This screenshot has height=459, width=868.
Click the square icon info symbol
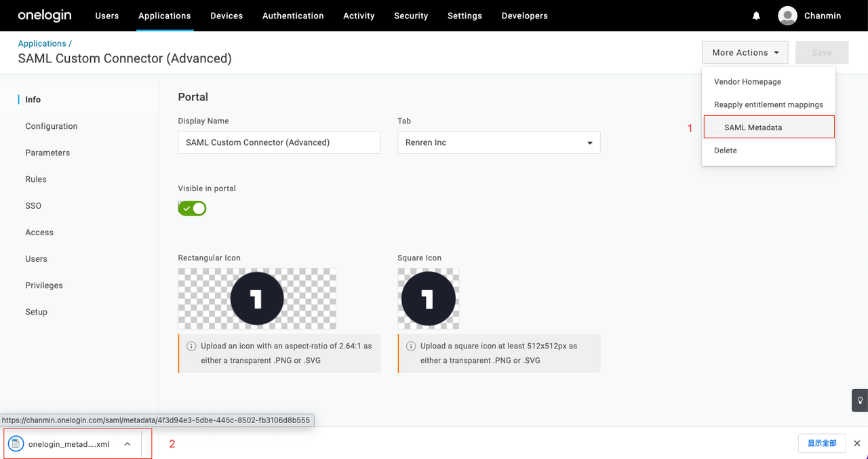[x=411, y=346]
